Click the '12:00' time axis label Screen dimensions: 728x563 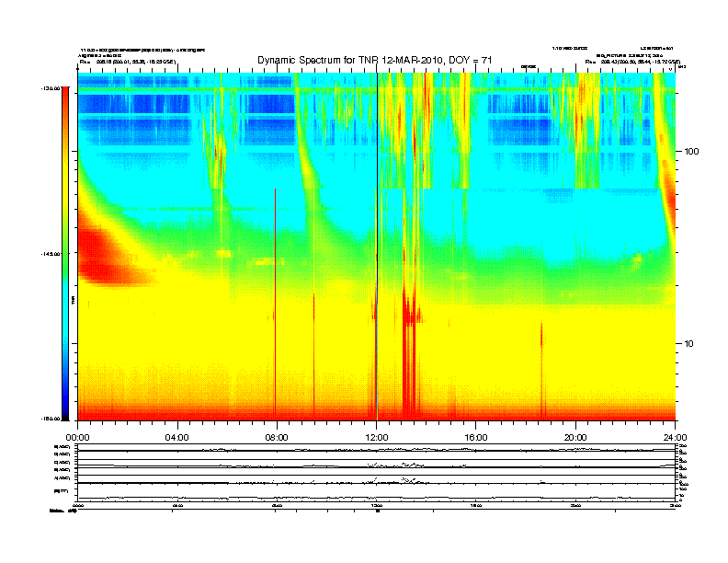tap(377, 438)
